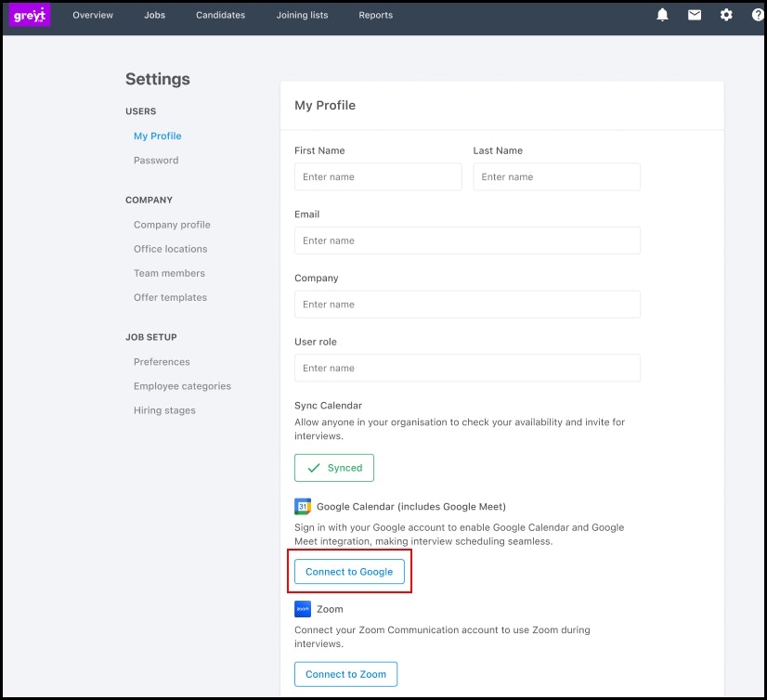The height and width of the screenshot is (700, 767).
Task: Click the Zoom logo icon
Action: coord(303,609)
